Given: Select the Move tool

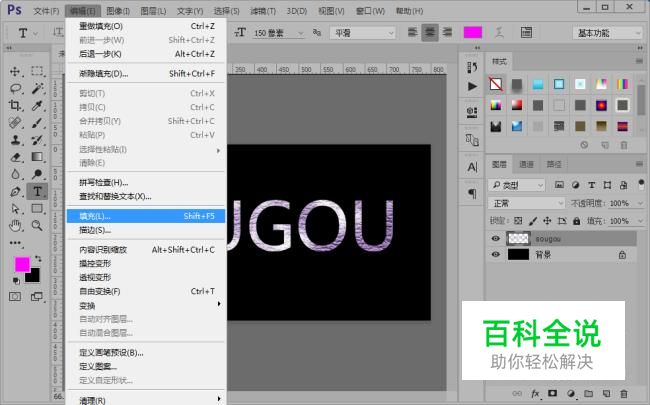Looking at the screenshot, I should click(x=15, y=71).
